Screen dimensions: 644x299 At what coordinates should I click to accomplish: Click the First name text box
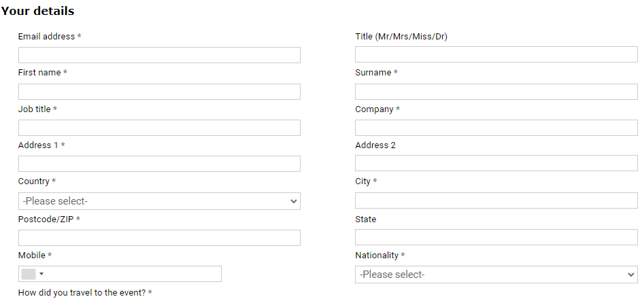159,92
